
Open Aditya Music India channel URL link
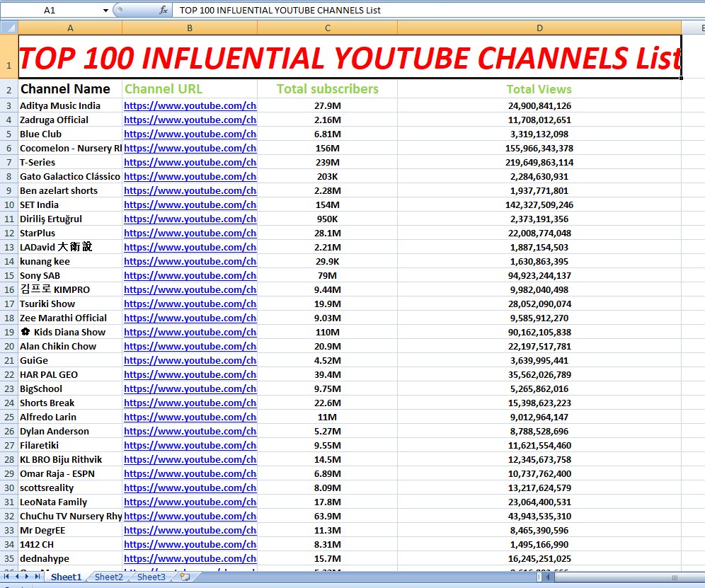click(190, 106)
